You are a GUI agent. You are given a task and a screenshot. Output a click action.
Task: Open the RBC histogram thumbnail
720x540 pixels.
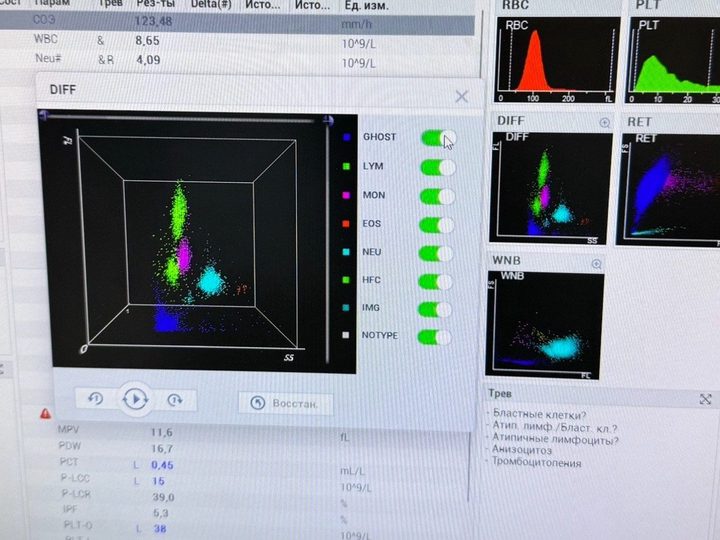click(x=557, y=60)
